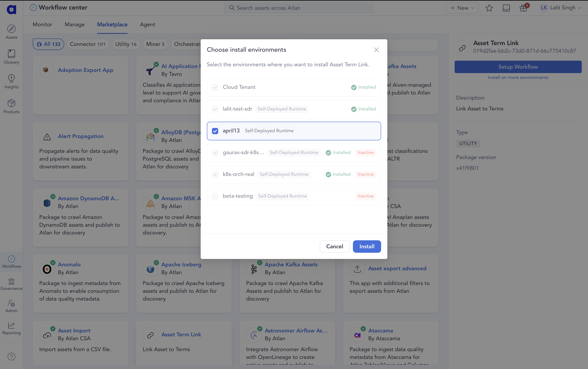Click the Amazon DynamoDB database icon
The width and height of the screenshot is (588, 369).
point(47,203)
